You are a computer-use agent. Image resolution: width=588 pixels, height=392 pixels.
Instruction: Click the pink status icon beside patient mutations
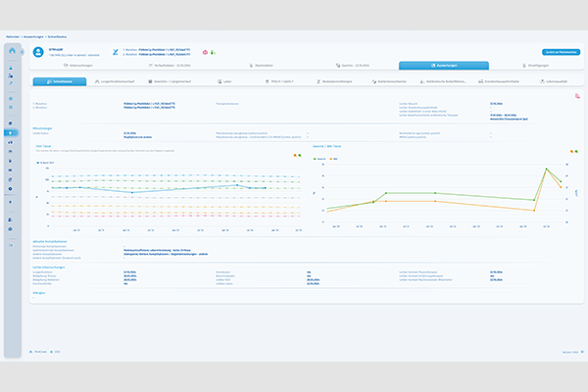tap(204, 51)
